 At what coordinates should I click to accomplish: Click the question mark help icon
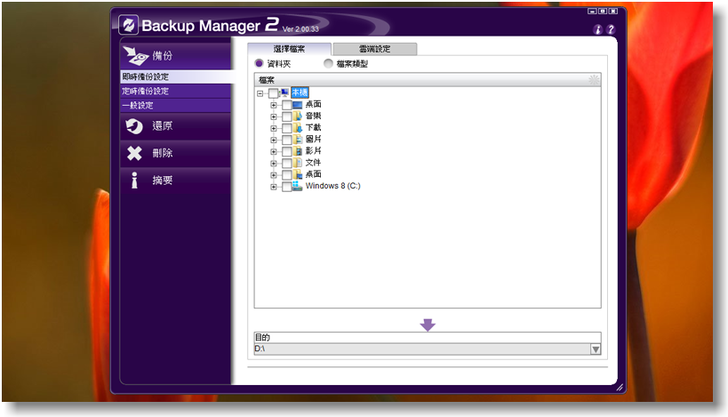[x=611, y=29]
